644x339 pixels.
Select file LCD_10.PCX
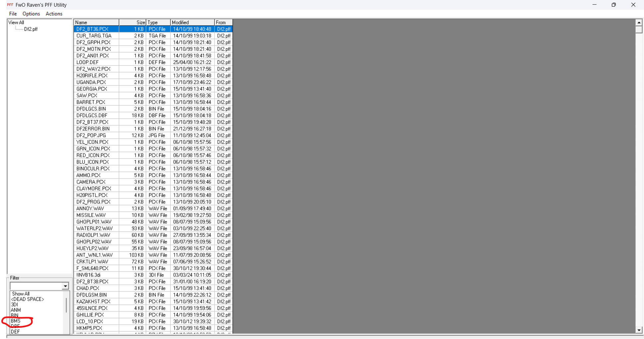click(x=90, y=321)
